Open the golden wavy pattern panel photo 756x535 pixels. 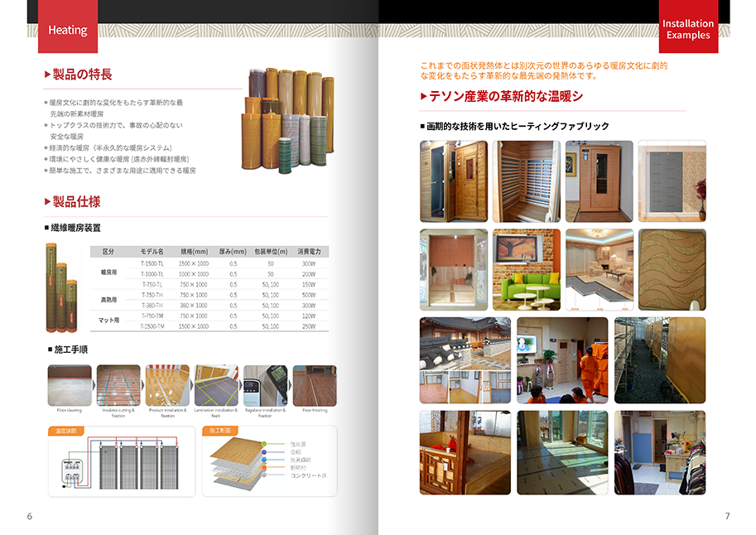(x=672, y=270)
